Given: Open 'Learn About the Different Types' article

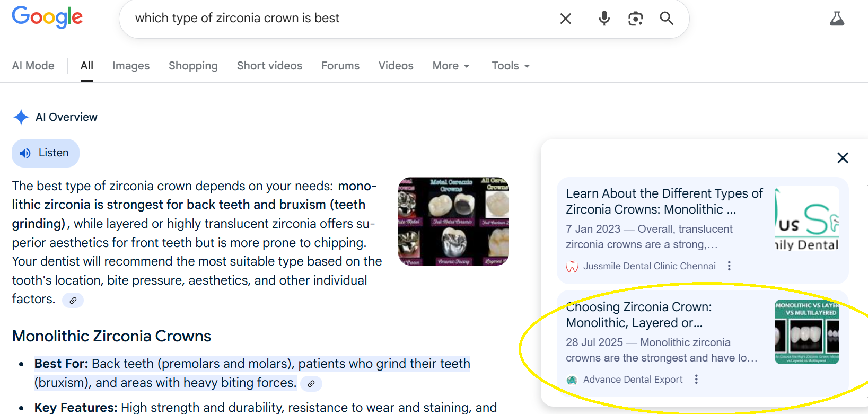Looking at the screenshot, I should [664, 201].
